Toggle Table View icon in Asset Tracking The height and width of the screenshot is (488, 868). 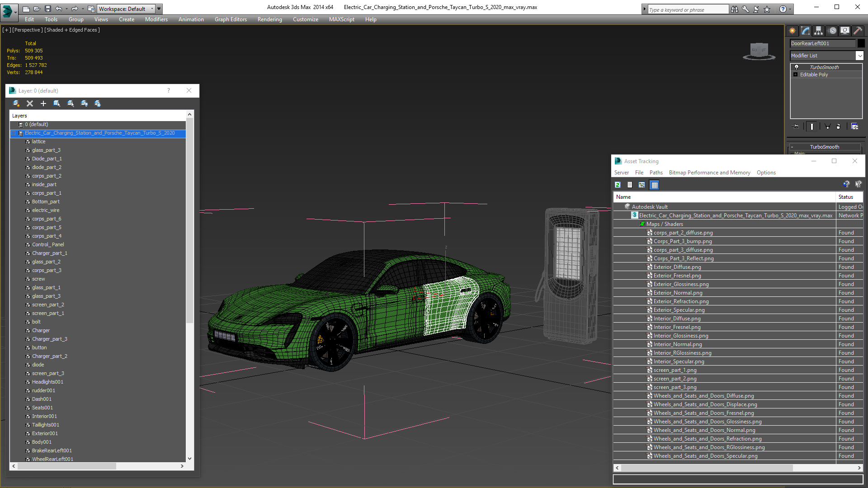click(654, 185)
